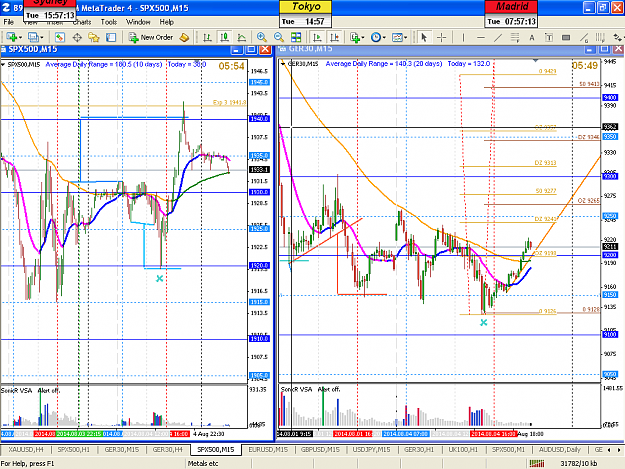
Task: Select the trendline by angle tool
Action: 584,37
